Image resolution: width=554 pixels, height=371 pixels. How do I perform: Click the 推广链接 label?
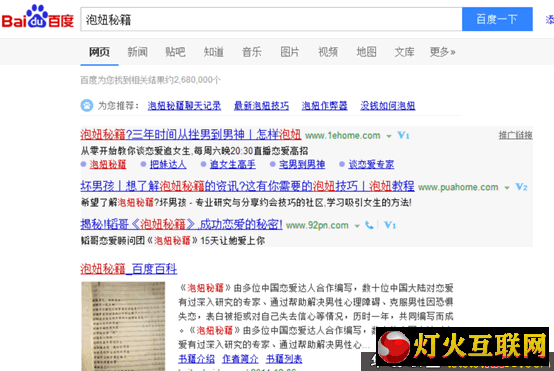coord(515,135)
